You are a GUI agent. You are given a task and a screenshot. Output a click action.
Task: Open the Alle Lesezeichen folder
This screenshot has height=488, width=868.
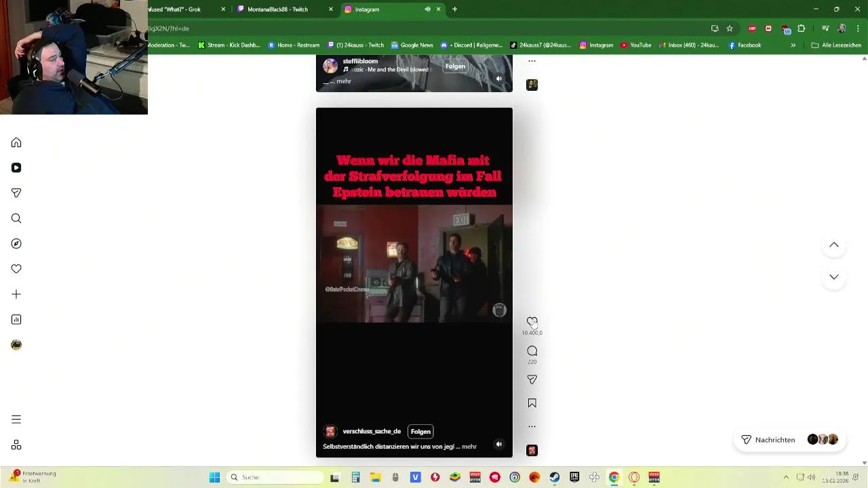[x=836, y=45]
